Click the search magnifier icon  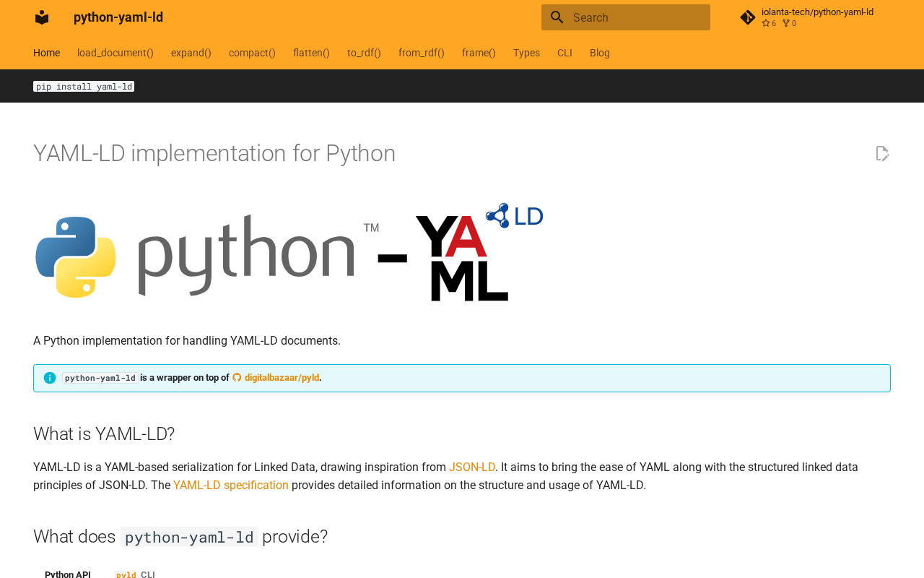coord(557,17)
